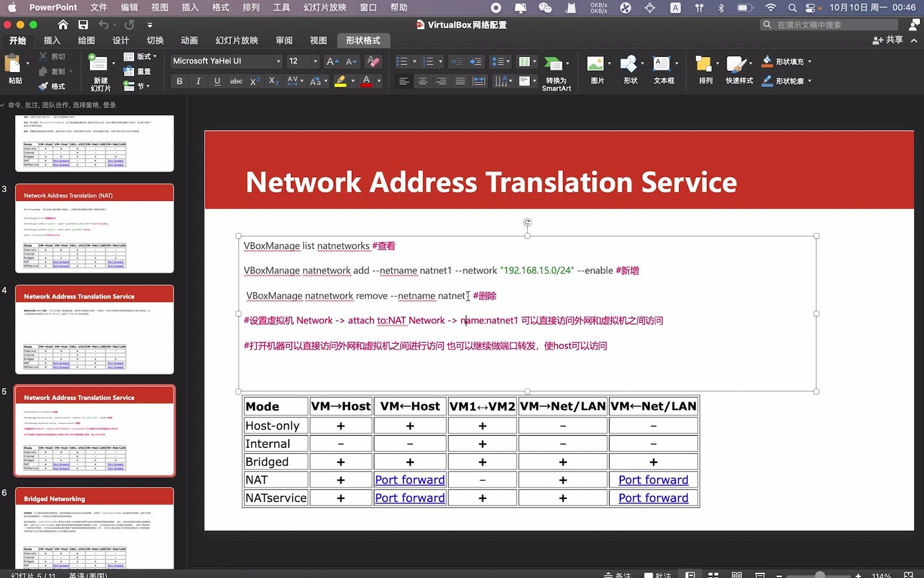This screenshot has height=578, width=924.
Task: Apply yellow text highlight color
Action: [x=341, y=81]
